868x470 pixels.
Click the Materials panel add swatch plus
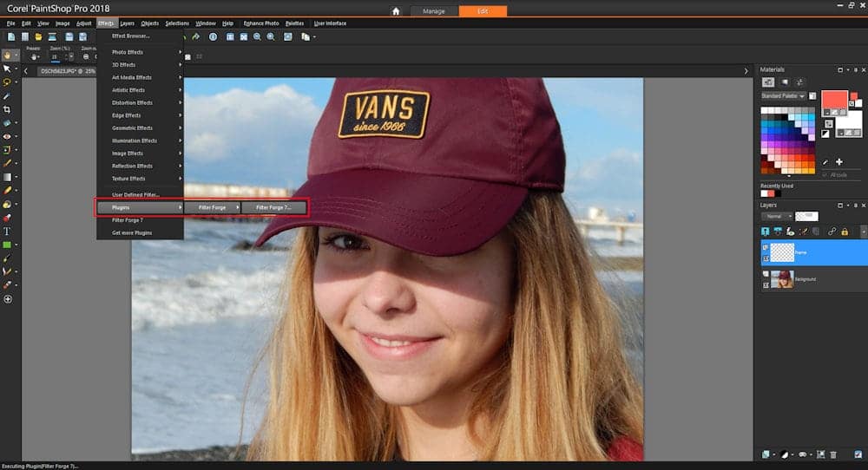pos(839,162)
